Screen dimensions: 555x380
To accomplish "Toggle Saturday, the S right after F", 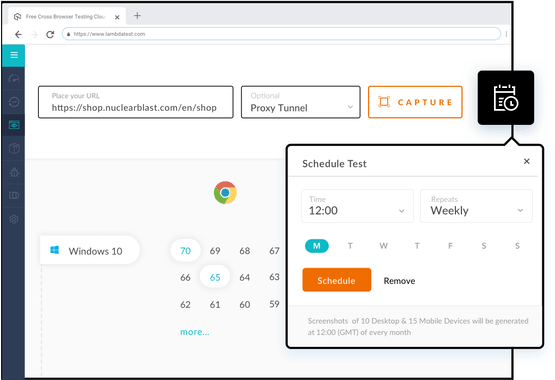I will tap(484, 246).
